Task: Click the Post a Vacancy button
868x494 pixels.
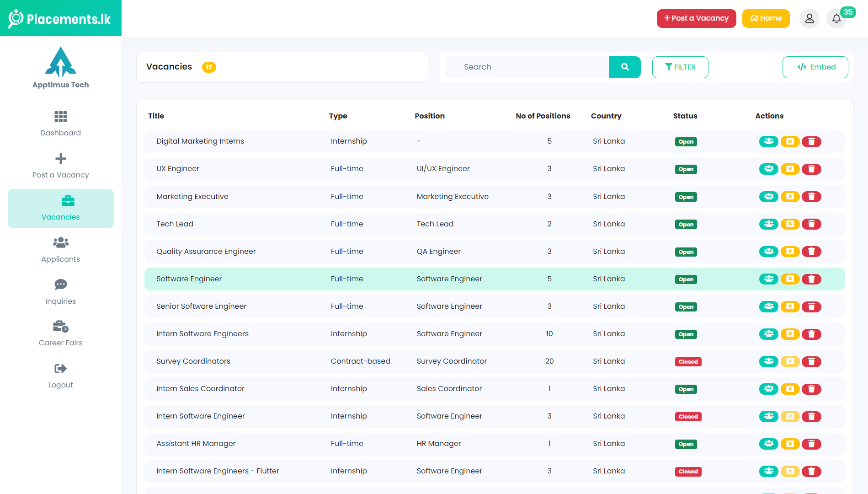Action: (696, 19)
